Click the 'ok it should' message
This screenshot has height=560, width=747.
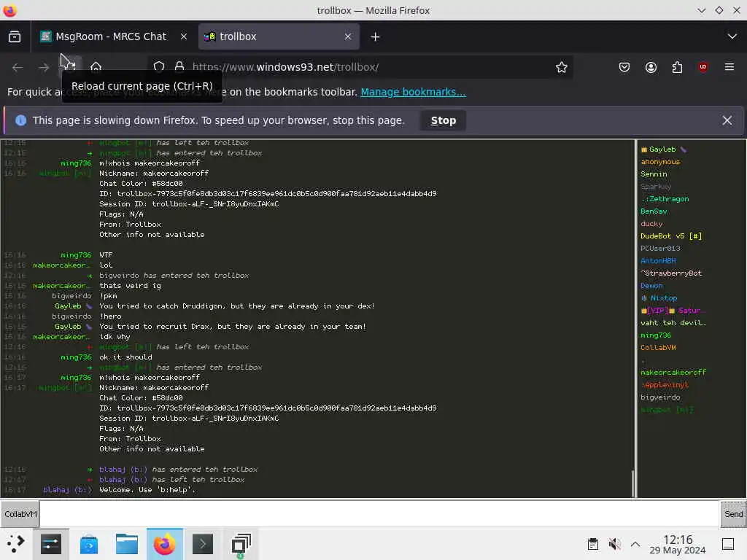(x=125, y=357)
